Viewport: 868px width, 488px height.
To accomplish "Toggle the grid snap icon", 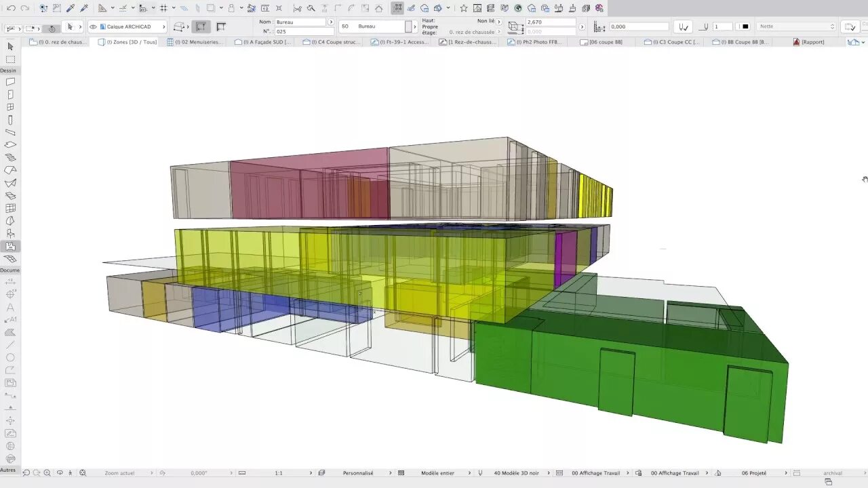I will coord(163,8).
